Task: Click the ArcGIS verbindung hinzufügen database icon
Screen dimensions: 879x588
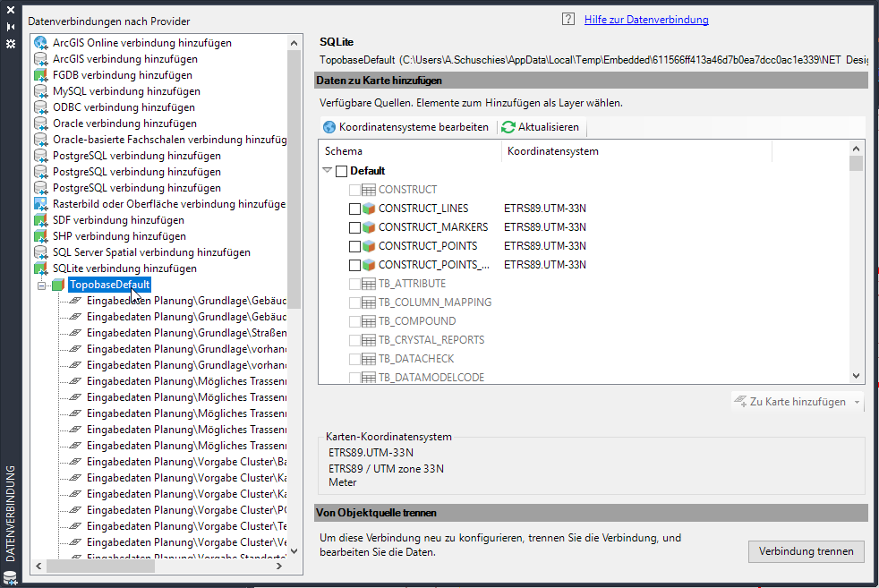Action: coord(41,59)
